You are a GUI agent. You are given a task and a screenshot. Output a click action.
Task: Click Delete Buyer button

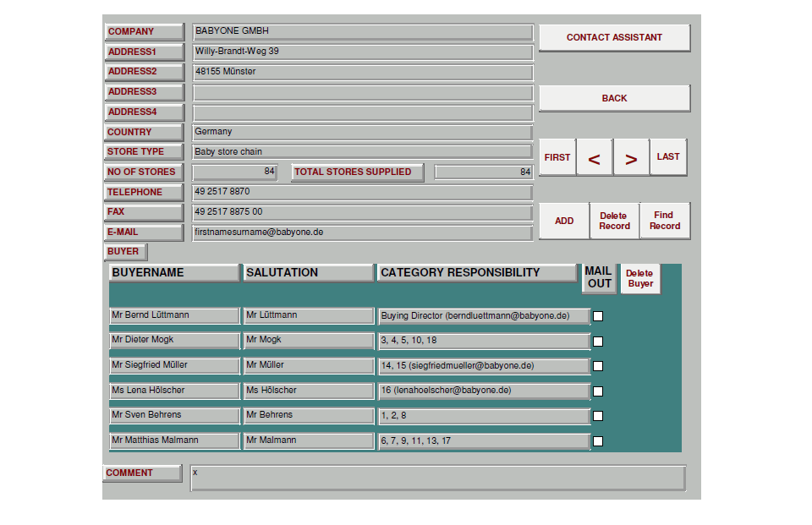(x=640, y=278)
